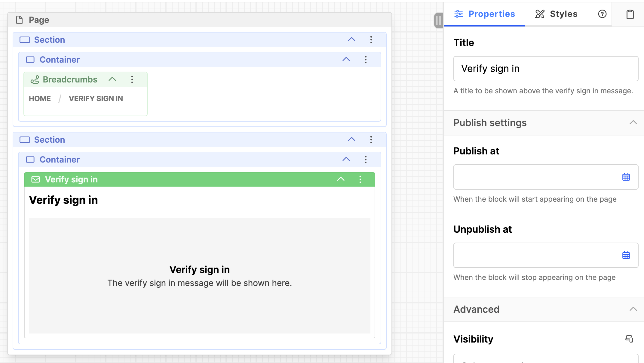Click the HOME breadcrumb link
The height and width of the screenshot is (363, 644).
(40, 99)
